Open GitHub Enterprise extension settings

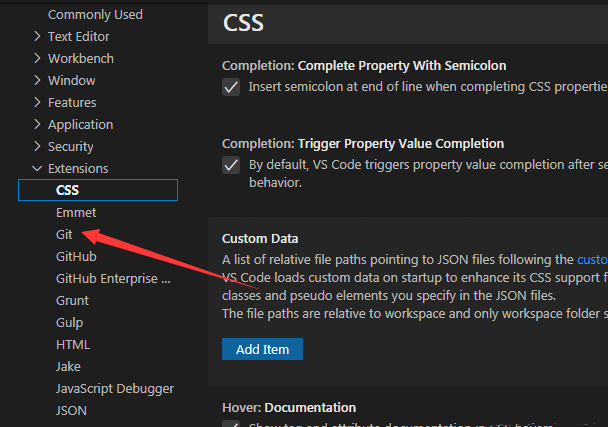pos(113,279)
